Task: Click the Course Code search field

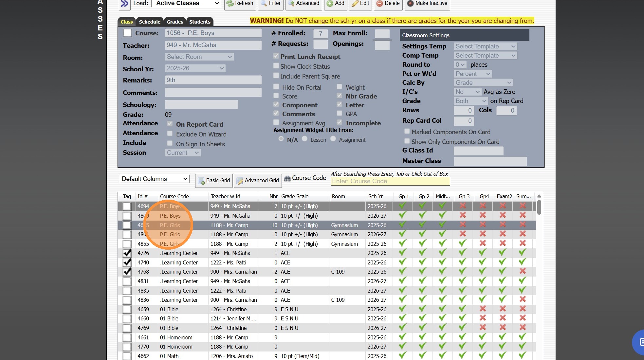Action: pos(390,181)
